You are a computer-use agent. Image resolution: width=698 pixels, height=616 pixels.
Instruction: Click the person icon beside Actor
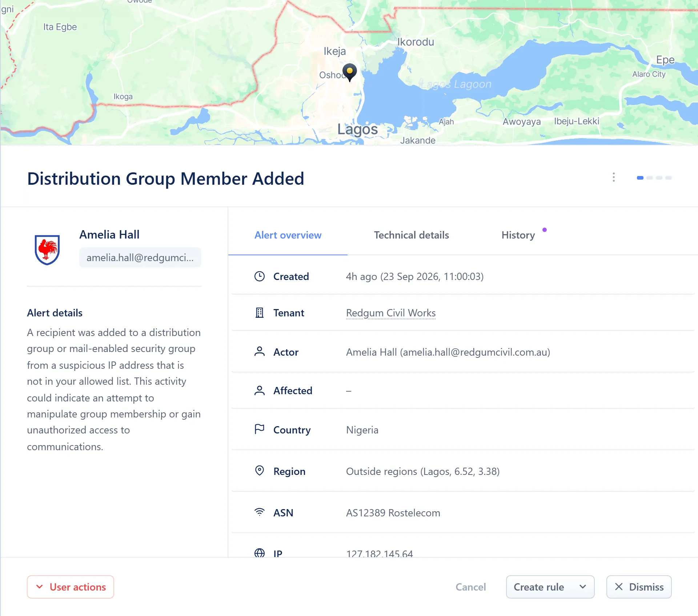260,352
